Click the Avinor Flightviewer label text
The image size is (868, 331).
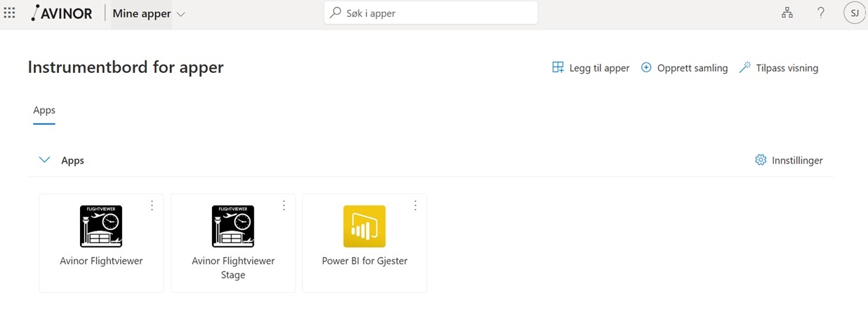click(101, 261)
